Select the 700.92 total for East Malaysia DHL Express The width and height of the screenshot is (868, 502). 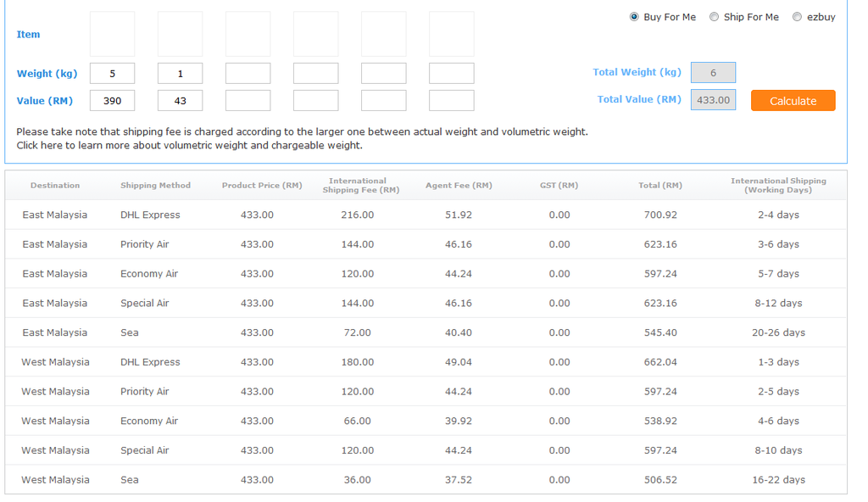[659, 215]
